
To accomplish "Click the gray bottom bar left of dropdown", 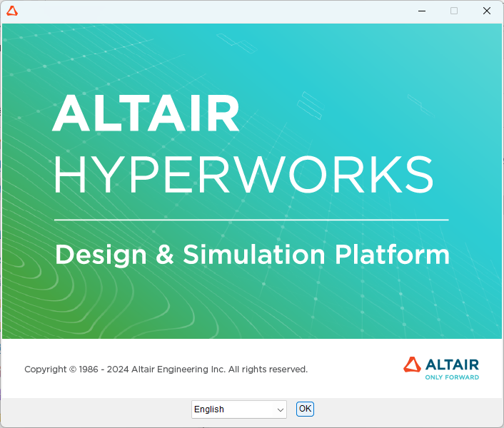I will (x=93, y=409).
